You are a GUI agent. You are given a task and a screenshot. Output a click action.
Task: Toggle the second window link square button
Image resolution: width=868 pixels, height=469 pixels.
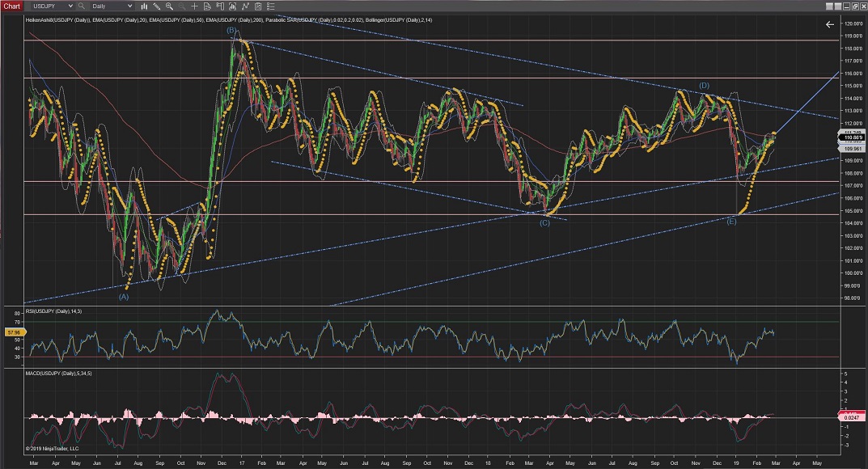838,6
